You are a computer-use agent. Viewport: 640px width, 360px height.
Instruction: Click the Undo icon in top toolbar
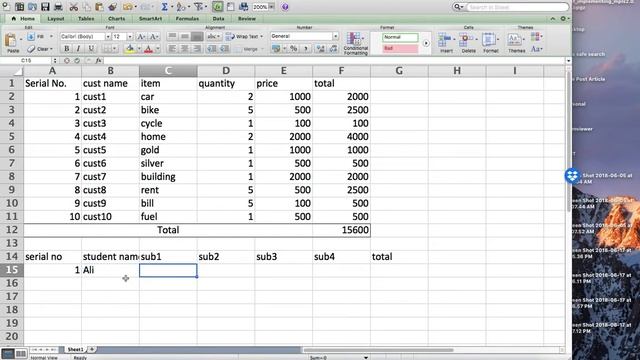point(127,7)
